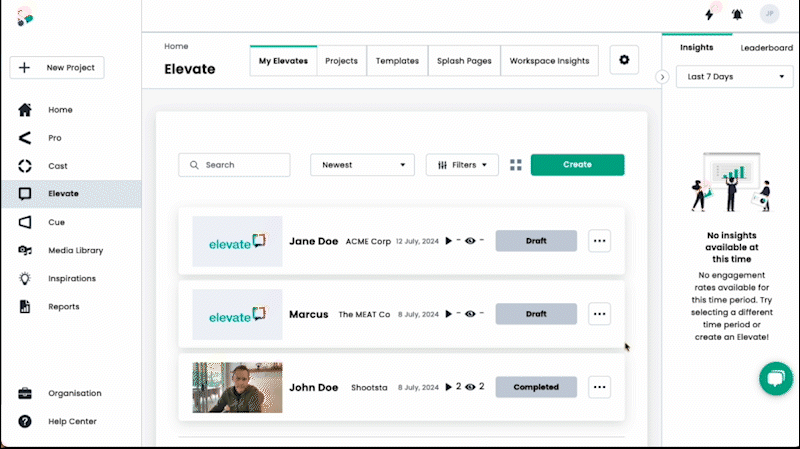800x449 pixels.
Task: Switch to grid view layout icon
Action: pyautogui.click(x=516, y=165)
